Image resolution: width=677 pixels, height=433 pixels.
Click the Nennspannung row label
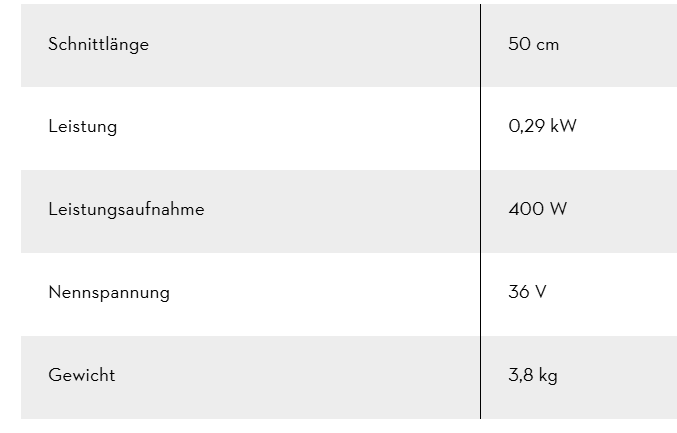(109, 293)
